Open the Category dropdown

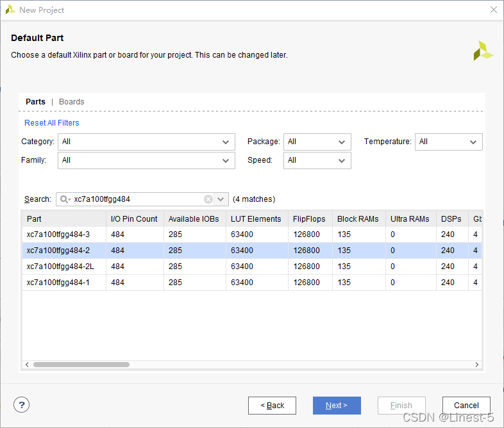point(146,142)
